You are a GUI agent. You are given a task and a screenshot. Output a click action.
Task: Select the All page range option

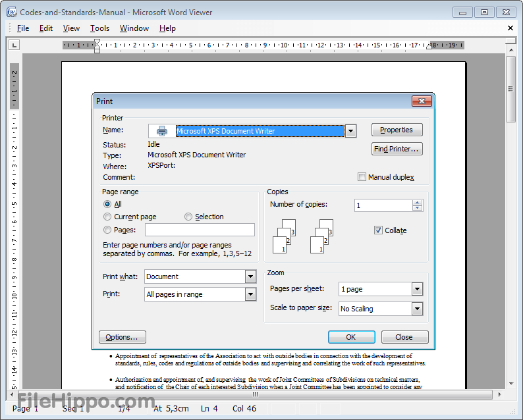(x=107, y=204)
